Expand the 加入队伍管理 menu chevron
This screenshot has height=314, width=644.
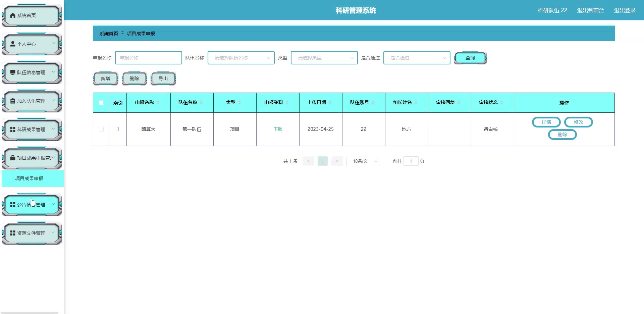pos(53,101)
